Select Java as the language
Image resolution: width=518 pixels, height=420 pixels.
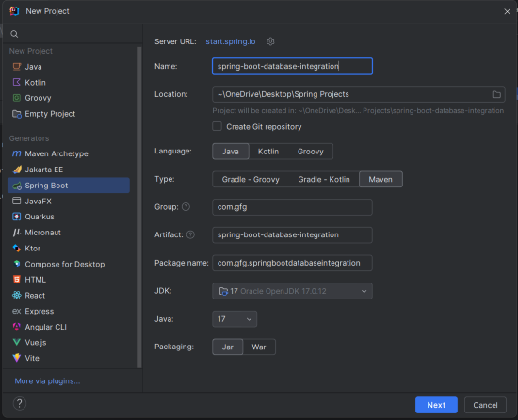[230, 152]
